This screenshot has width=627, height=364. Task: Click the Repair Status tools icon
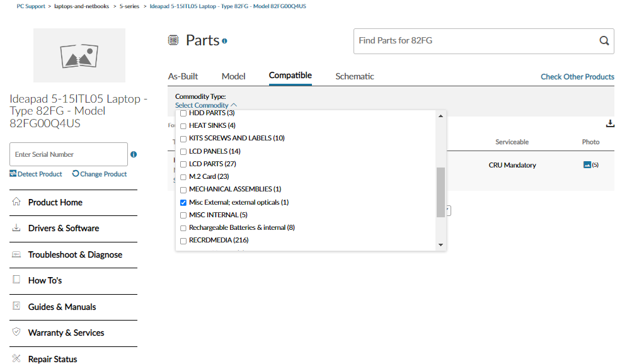point(16,358)
